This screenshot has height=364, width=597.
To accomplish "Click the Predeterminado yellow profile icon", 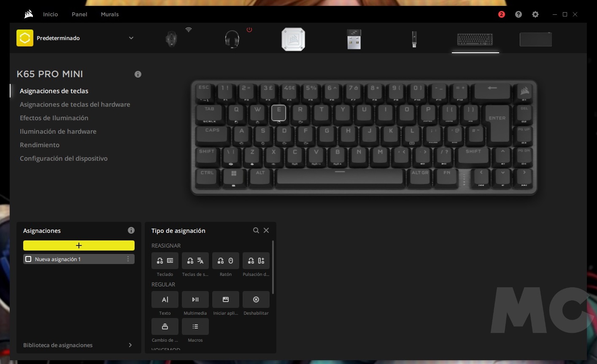I will [x=25, y=38].
